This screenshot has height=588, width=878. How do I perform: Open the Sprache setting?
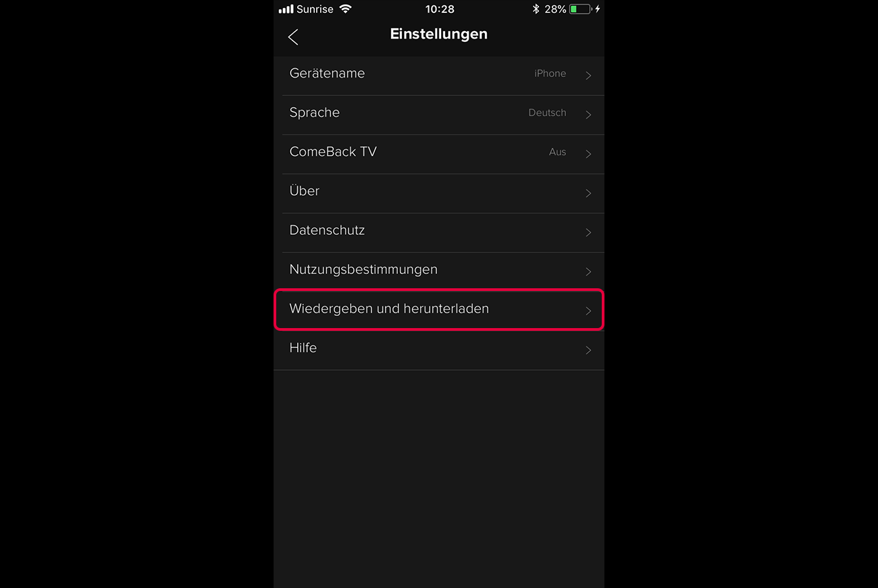click(439, 115)
